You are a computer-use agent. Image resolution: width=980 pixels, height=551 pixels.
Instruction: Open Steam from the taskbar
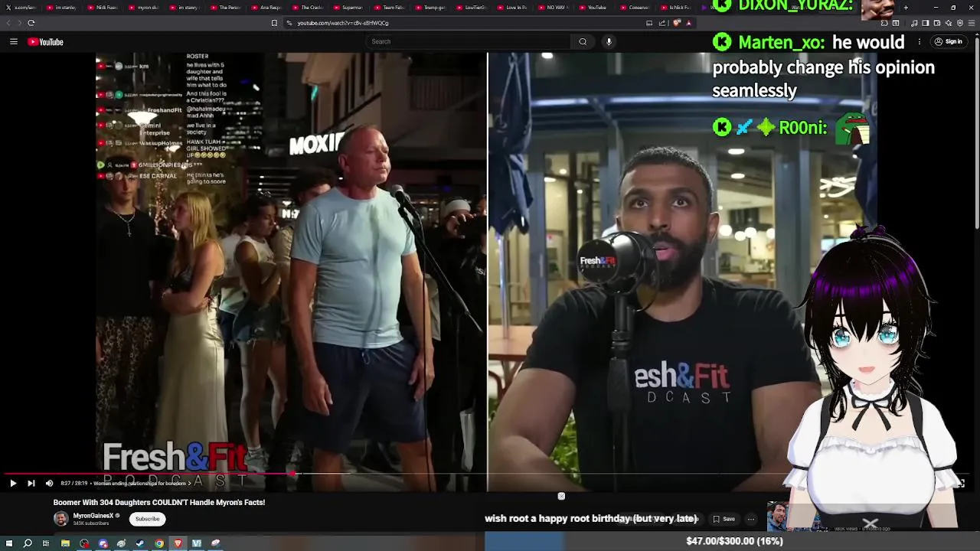click(140, 543)
